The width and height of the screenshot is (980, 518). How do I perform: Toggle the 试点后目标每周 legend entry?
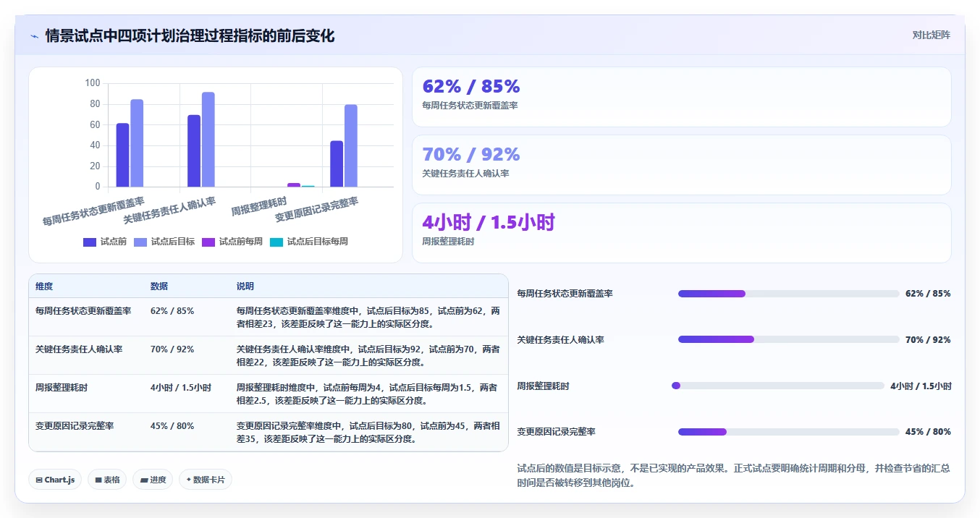309,242
